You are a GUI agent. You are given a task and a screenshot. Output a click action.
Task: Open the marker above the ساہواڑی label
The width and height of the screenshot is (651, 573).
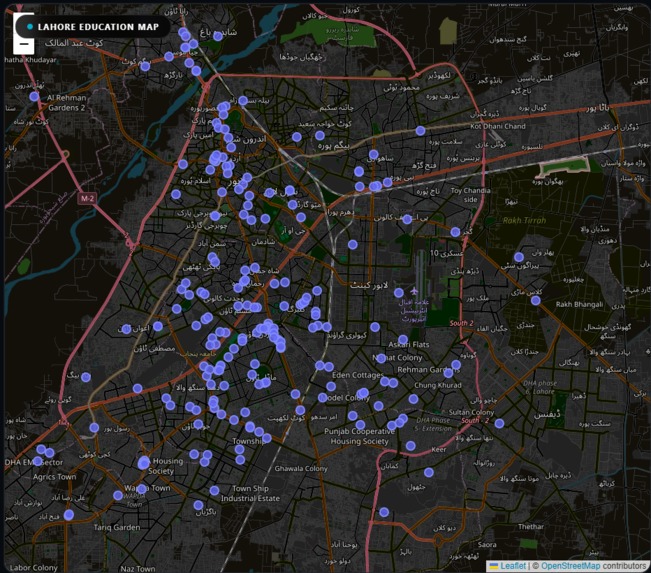pyautogui.click(x=373, y=154)
